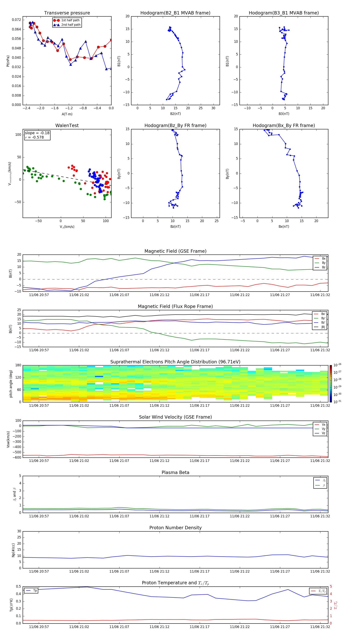Click the colorbar '10^-26' tick label
The image size is (351, 644).
click(337, 365)
